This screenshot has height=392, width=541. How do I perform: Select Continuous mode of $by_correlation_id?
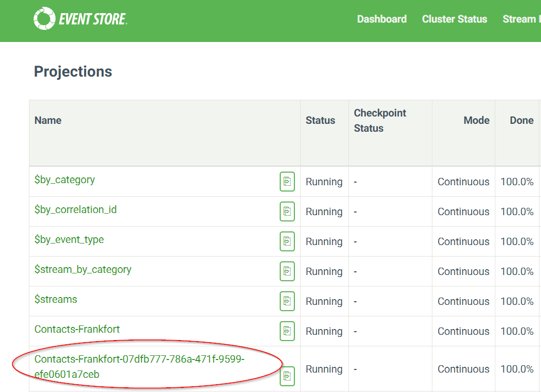pyautogui.click(x=463, y=212)
